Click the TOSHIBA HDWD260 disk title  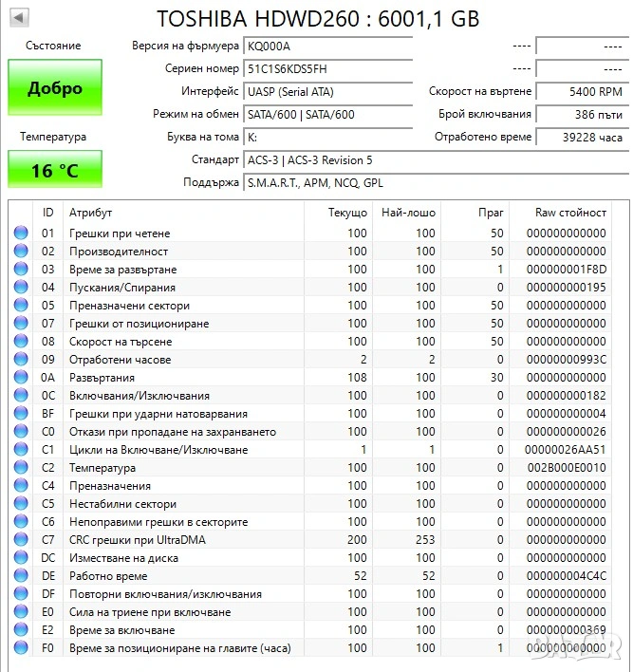point(317,18)
